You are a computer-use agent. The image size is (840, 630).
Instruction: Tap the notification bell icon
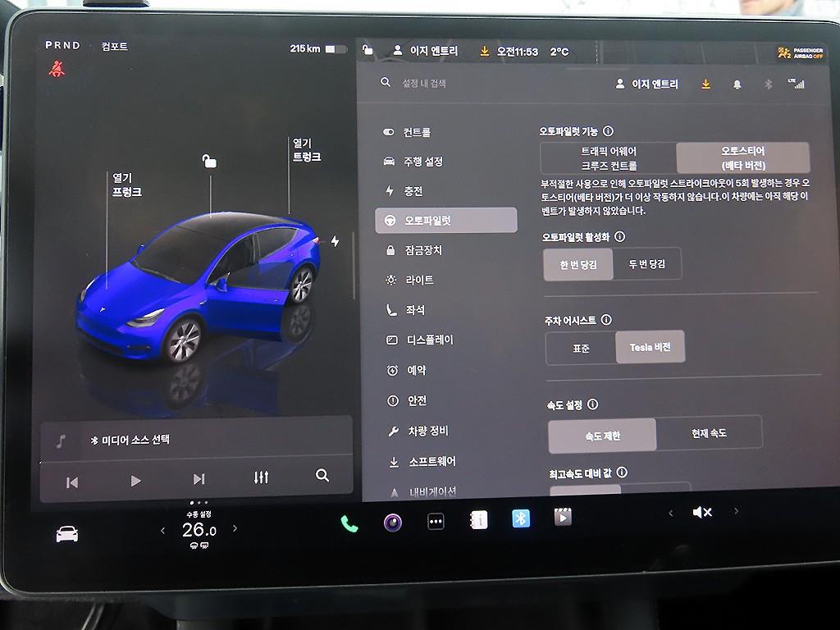[737, 84]
